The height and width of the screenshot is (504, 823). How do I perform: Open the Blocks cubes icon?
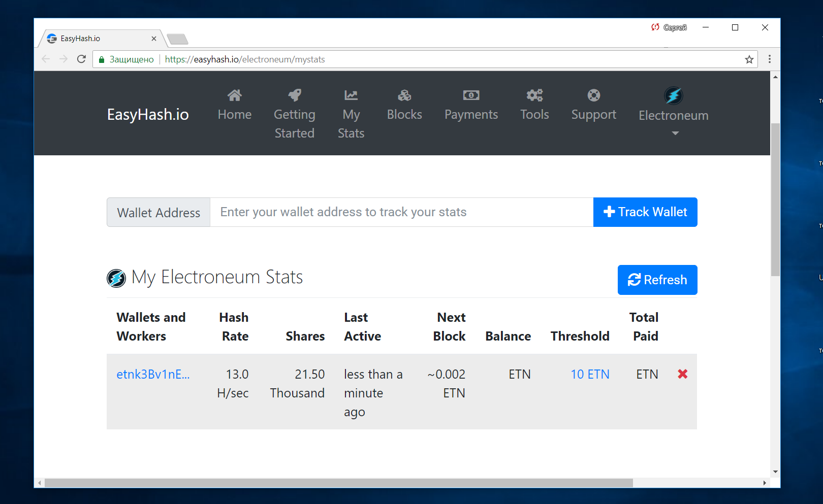tap(404, 95)
